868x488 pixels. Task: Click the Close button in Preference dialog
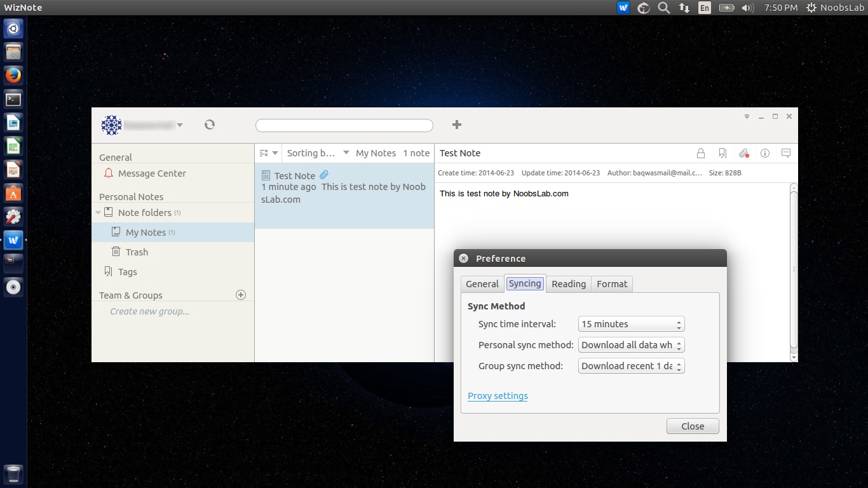[x=693, y=426]
